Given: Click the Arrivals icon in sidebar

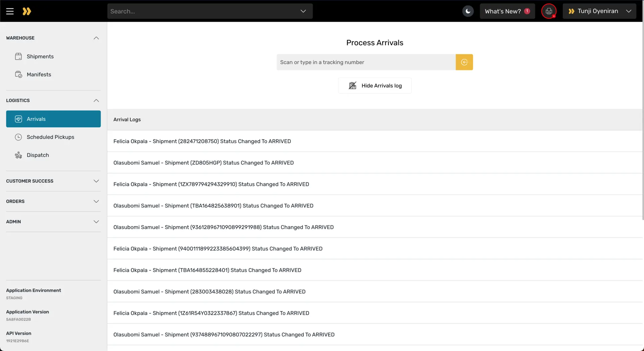Looking at the screenshot, I should click(18, 119).
